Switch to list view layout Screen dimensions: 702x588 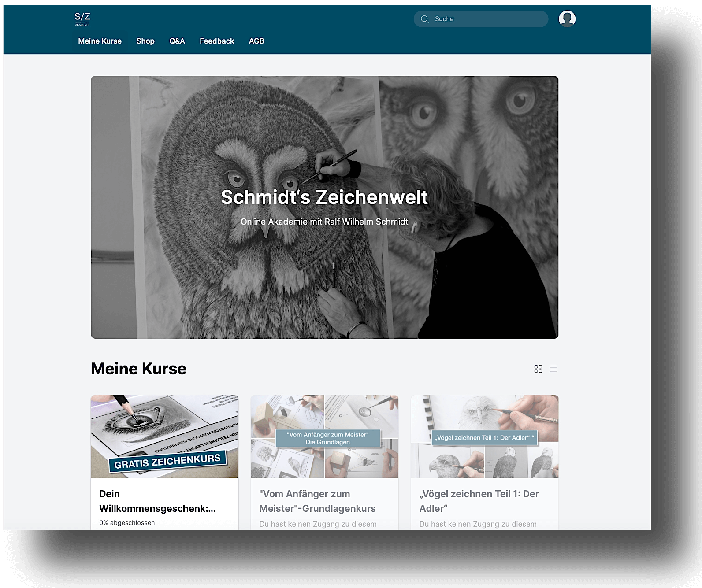pos(553,369)
